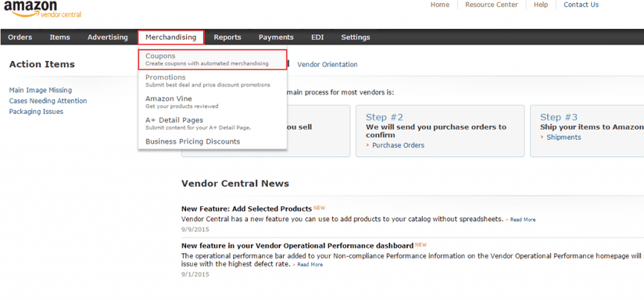Open Cases Needing Attention action item

coord(48,101)
